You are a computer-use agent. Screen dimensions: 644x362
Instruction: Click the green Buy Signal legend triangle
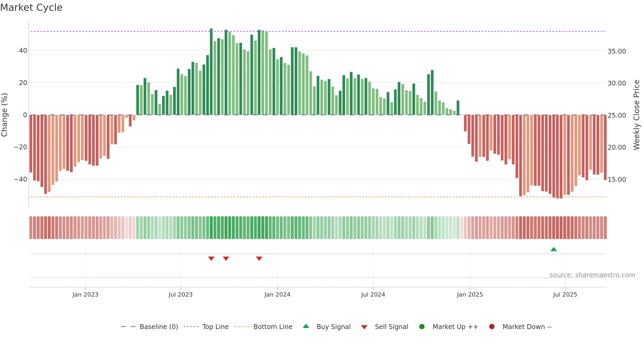pyautogui.click(x=306, y=326)
